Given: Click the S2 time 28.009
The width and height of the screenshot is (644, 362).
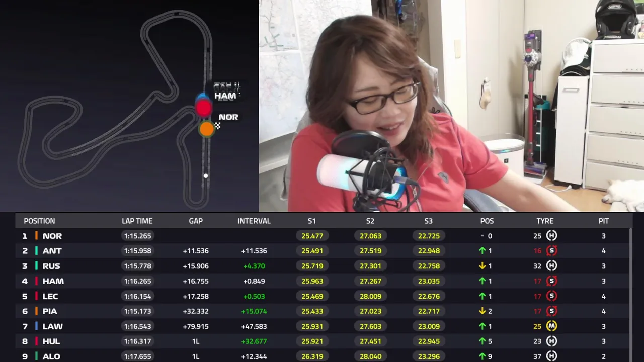Looking at the screenshot, I should click(x=370, y=296).
